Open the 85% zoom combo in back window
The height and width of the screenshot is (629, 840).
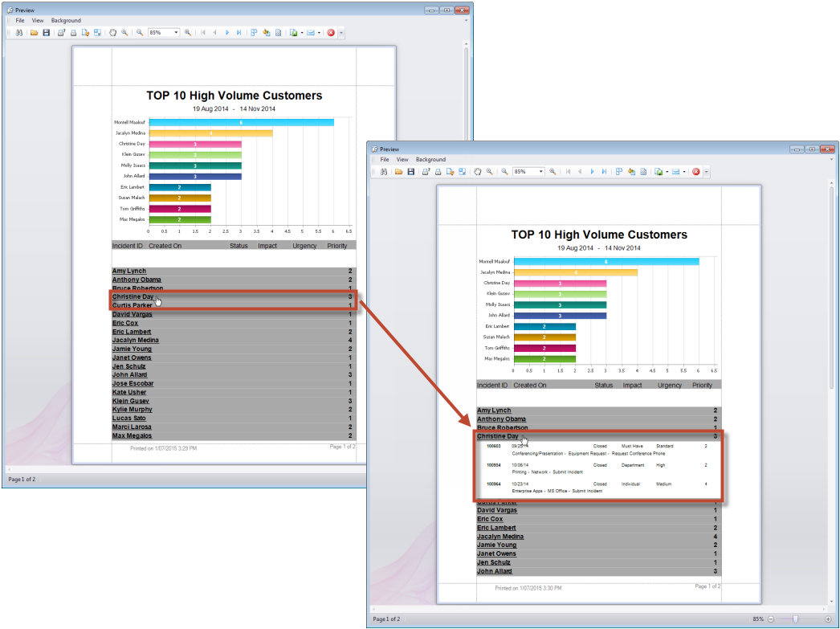tap(163, 33)
